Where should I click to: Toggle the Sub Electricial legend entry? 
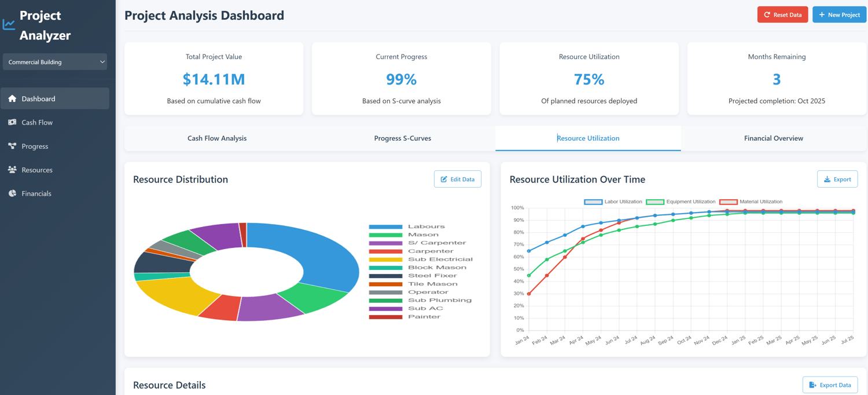coord(421,259)
